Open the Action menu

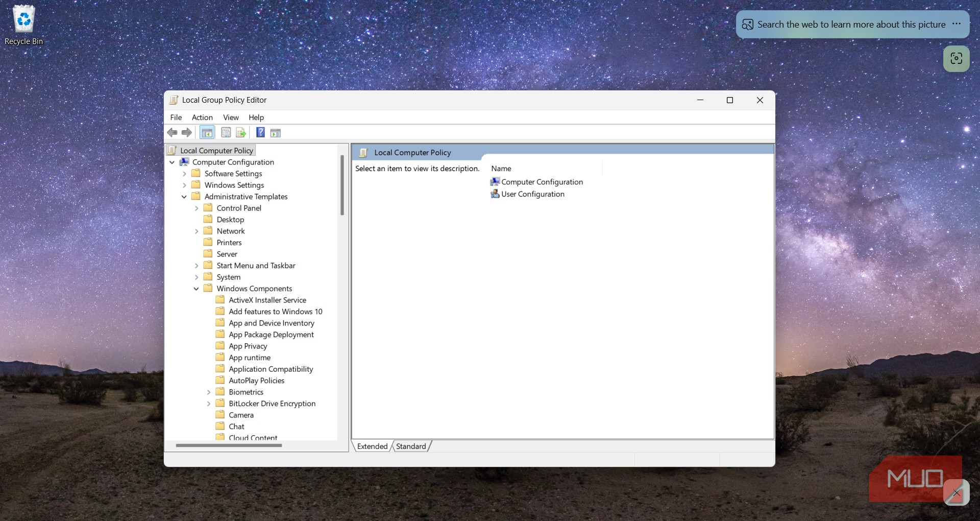(202, 117)
